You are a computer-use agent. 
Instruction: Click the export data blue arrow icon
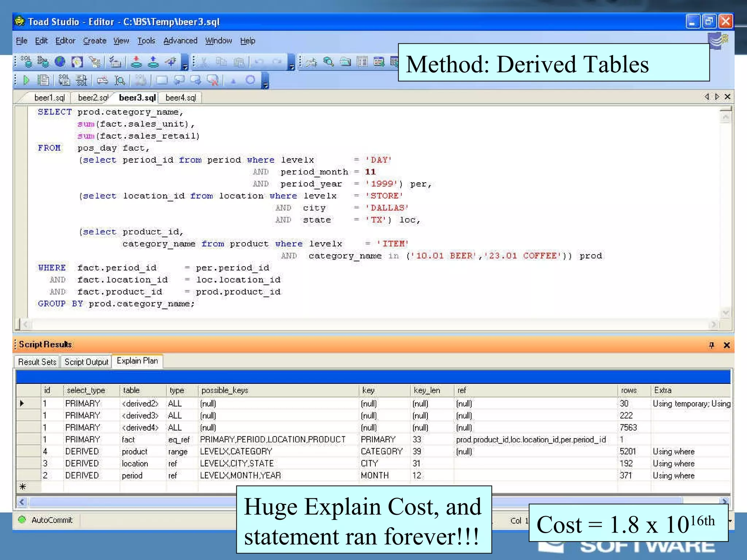click(153, 62)
